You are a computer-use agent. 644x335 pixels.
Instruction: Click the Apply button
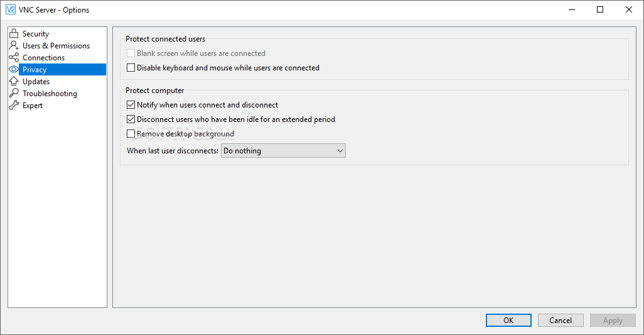613,320
